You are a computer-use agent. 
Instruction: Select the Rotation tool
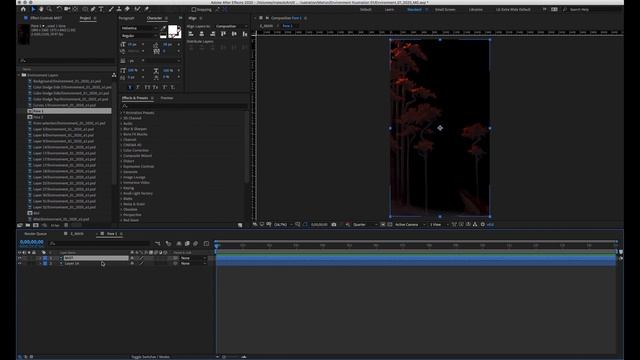click(59, 9)
